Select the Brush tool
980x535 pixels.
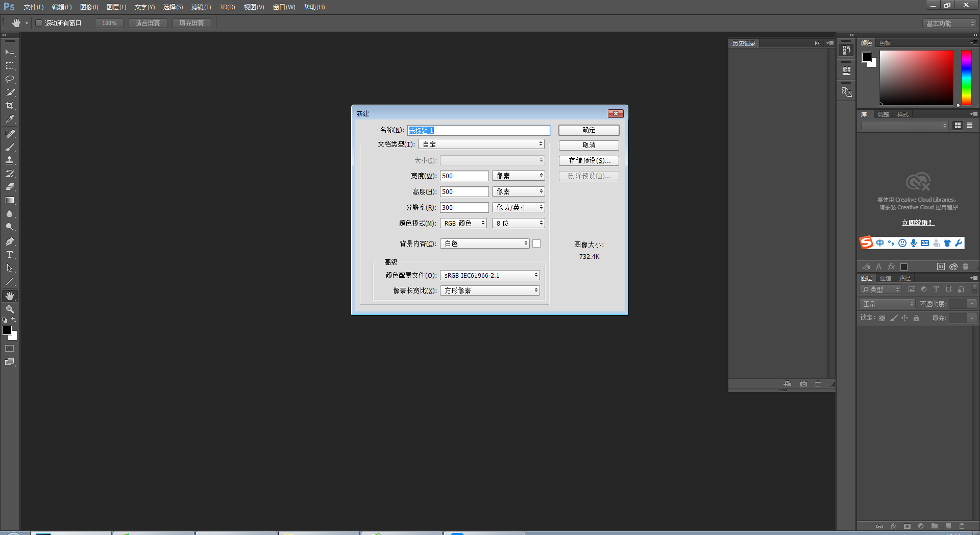coord(10,147)
